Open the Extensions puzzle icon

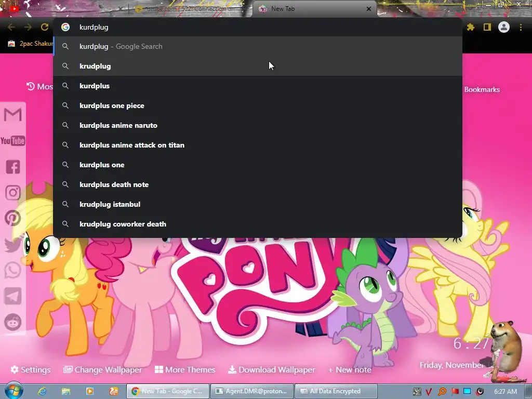click(471, 27)
